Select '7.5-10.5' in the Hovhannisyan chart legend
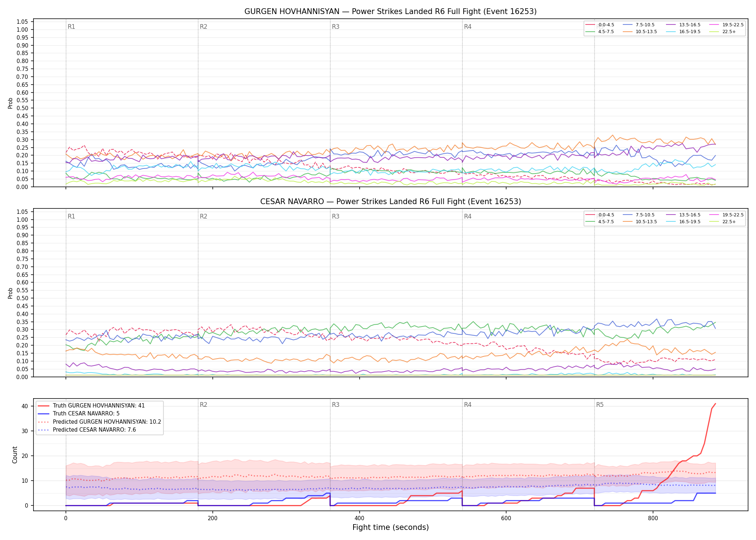The width and height of the screenshot is (756, 540). [x=639, y=25]
